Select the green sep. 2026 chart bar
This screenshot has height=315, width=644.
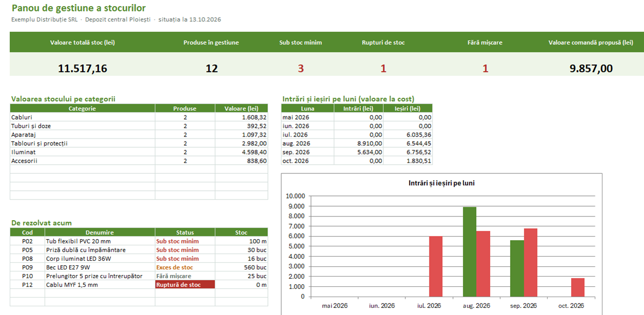click(517, 268)
